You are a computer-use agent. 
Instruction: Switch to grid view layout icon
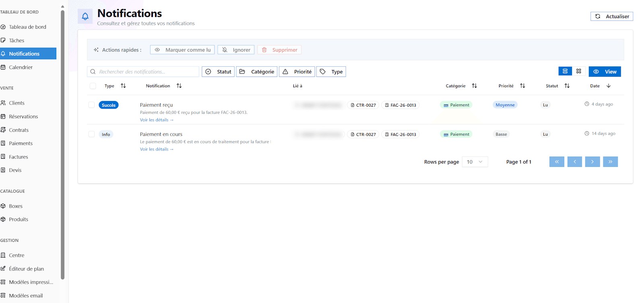(578, 71)
